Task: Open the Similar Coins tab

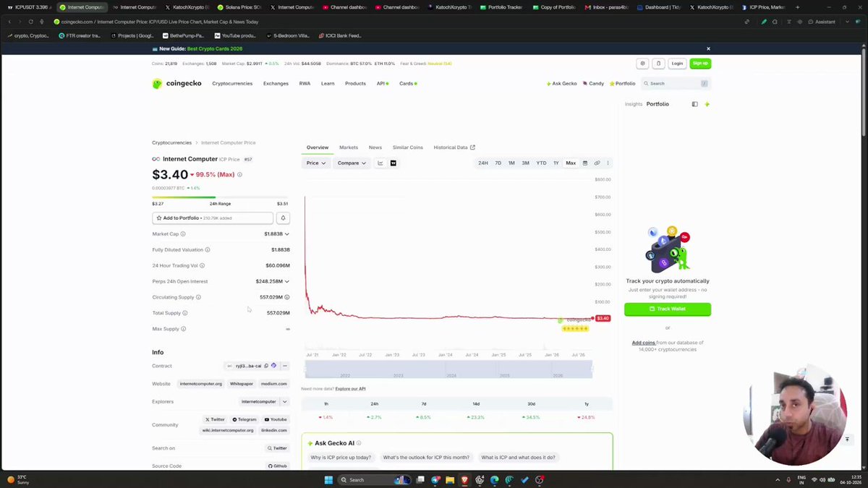Action: (407, 147)
